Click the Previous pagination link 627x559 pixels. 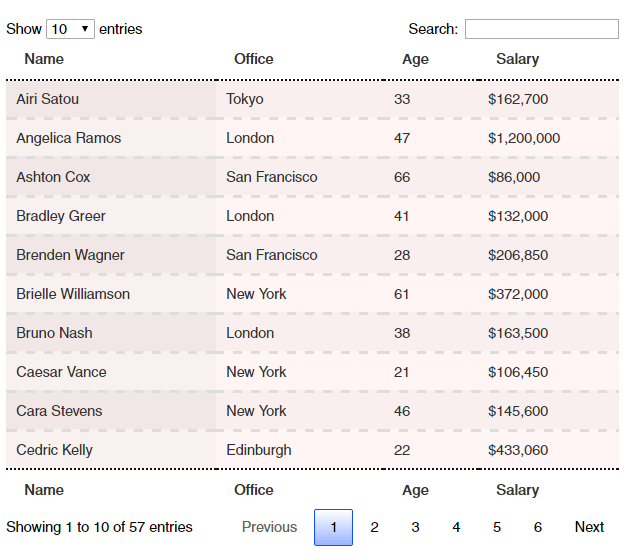coord(270,527)
